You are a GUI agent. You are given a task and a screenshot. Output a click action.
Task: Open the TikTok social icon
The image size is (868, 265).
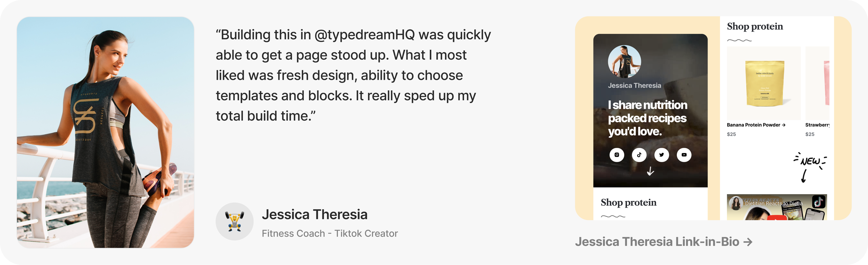(x=639, y=155)
